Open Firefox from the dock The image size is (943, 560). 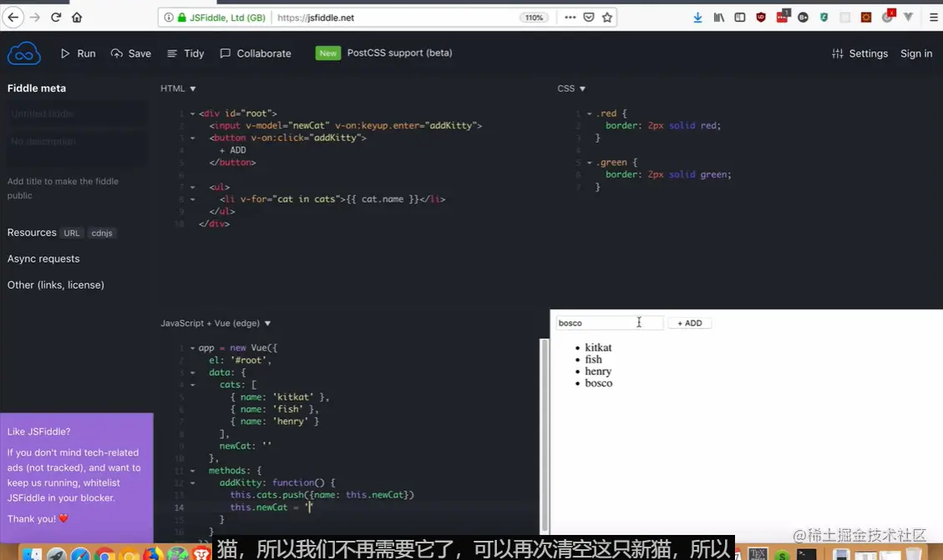tap(153, 554)
